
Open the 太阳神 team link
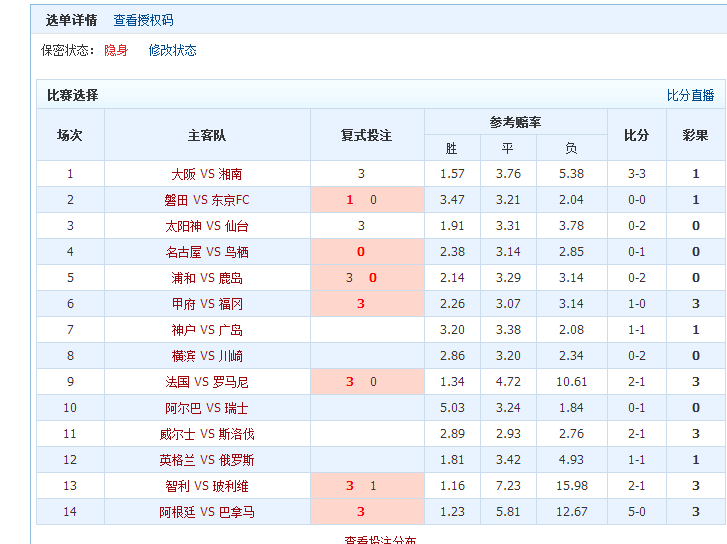[183, 226]
